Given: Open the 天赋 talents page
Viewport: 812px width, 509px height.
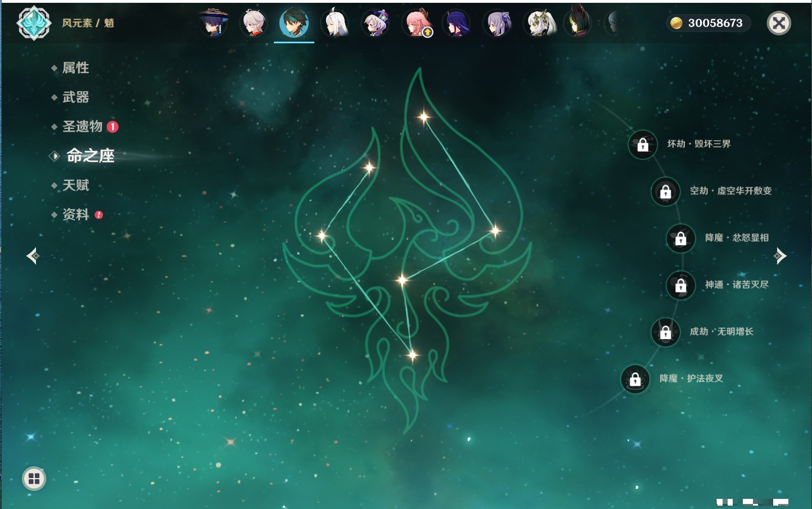Looking at the screenshot, I should tap(75, 185).
